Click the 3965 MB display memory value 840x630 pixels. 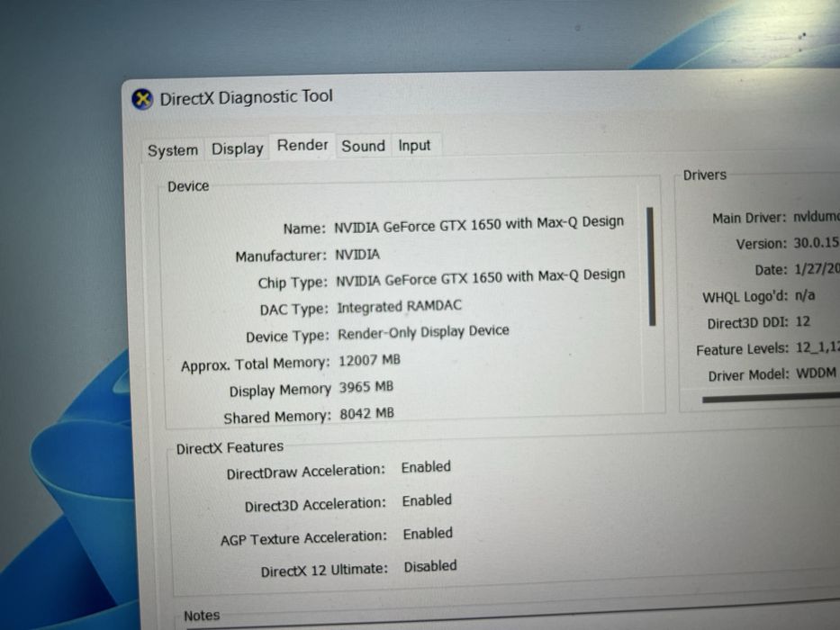[366, 387]
